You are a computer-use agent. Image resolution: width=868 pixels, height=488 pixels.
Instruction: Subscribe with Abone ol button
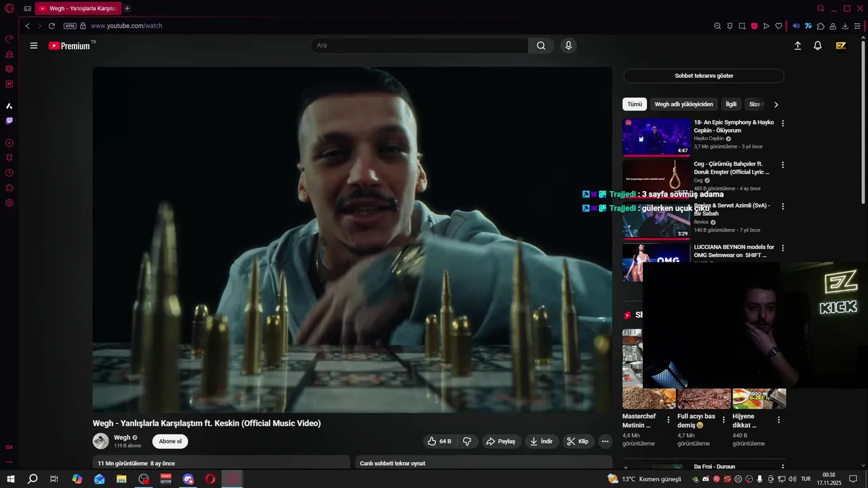[x=170, y=441]
